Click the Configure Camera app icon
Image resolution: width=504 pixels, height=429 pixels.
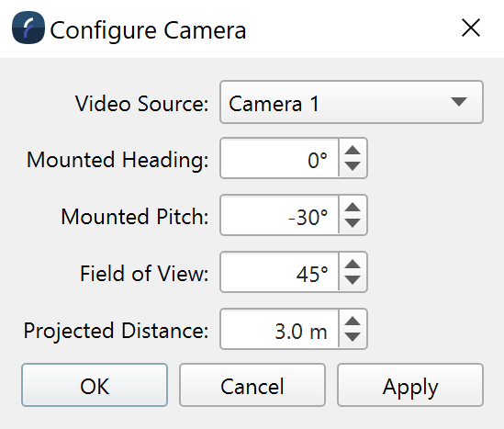(28, 28)
